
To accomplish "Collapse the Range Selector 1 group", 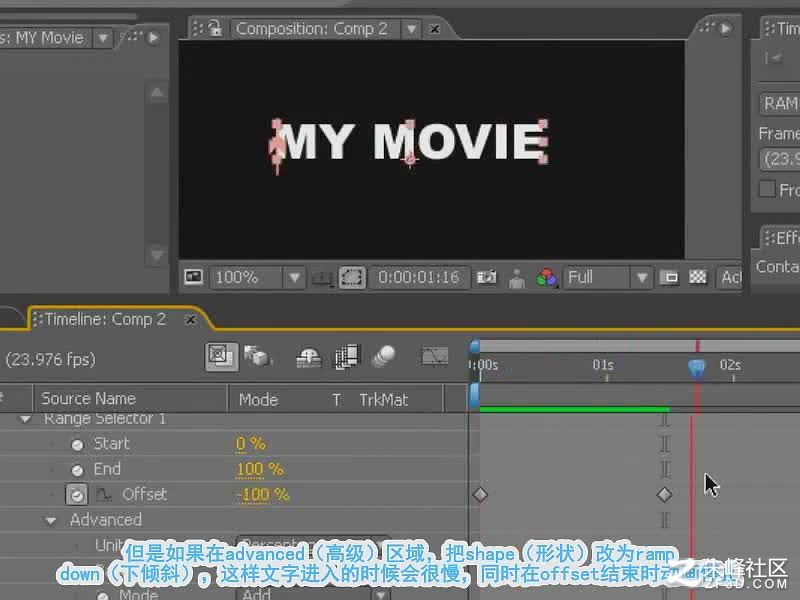I will coord(24,419).
